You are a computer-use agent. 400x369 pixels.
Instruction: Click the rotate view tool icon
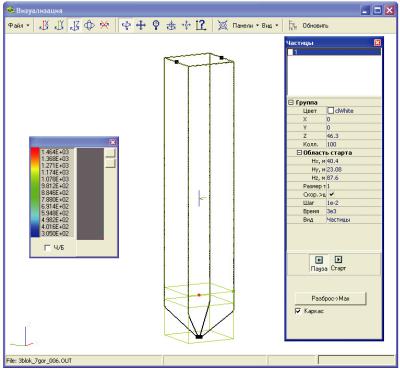(126, 25)
